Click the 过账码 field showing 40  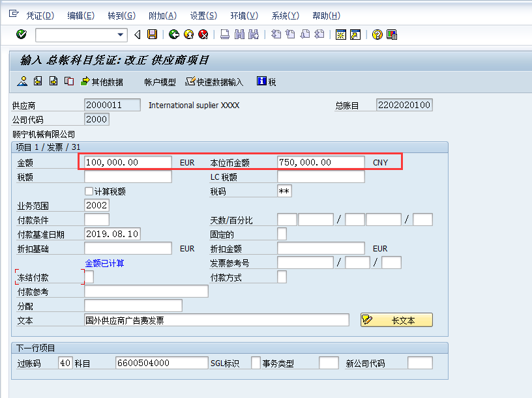tap(65, 363)
